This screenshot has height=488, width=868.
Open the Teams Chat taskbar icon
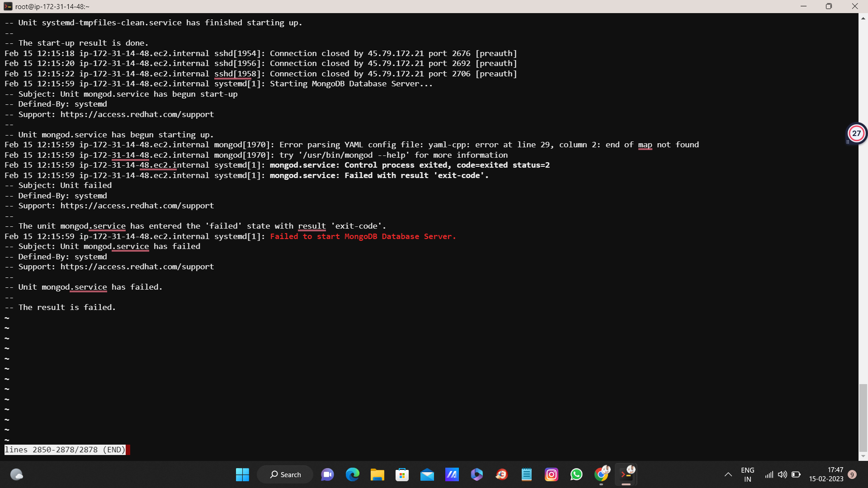coord(327,474)
